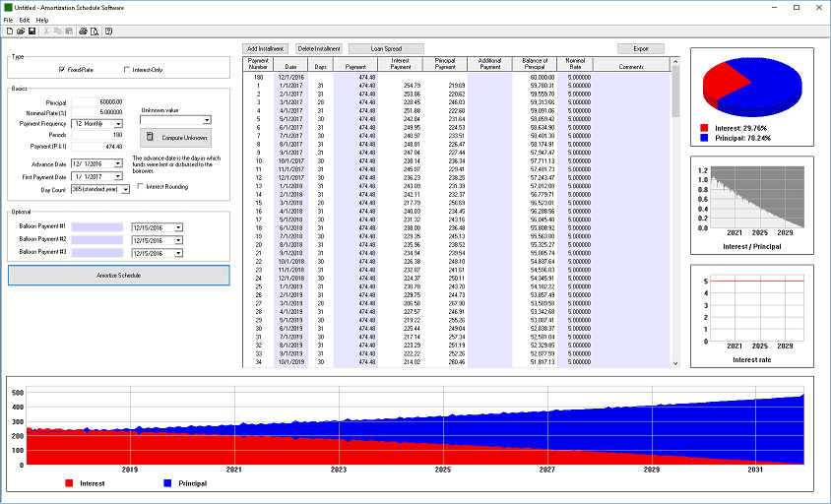Viewport: 831px width, 504px height.
Task: Click the Export button
Action: [x=641, y=48]
